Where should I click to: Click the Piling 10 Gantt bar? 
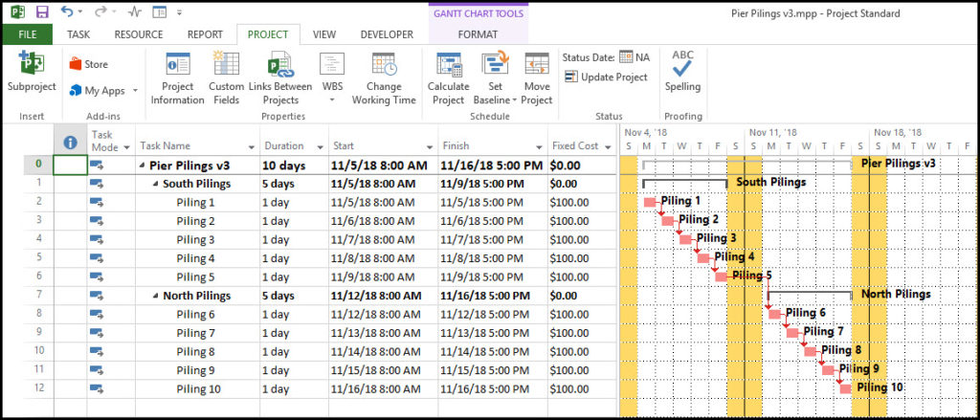(x=846, y=388)
